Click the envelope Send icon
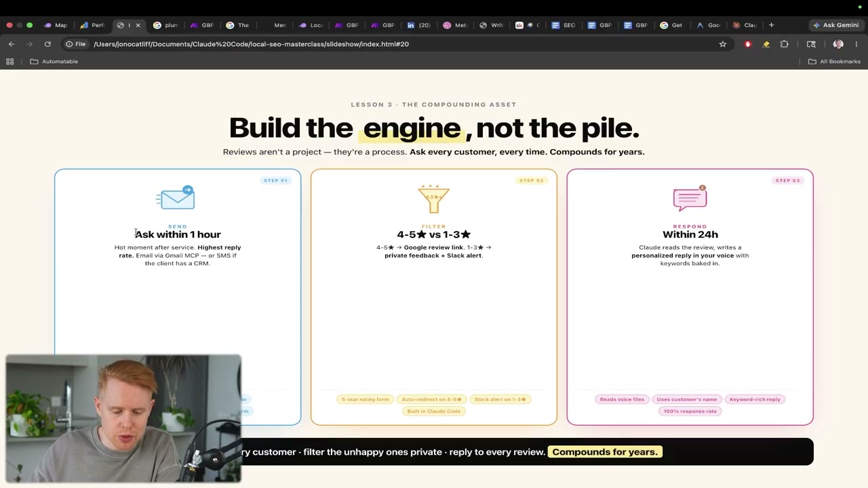This screenshot has width=868, height=488. (x=176, y=198)
